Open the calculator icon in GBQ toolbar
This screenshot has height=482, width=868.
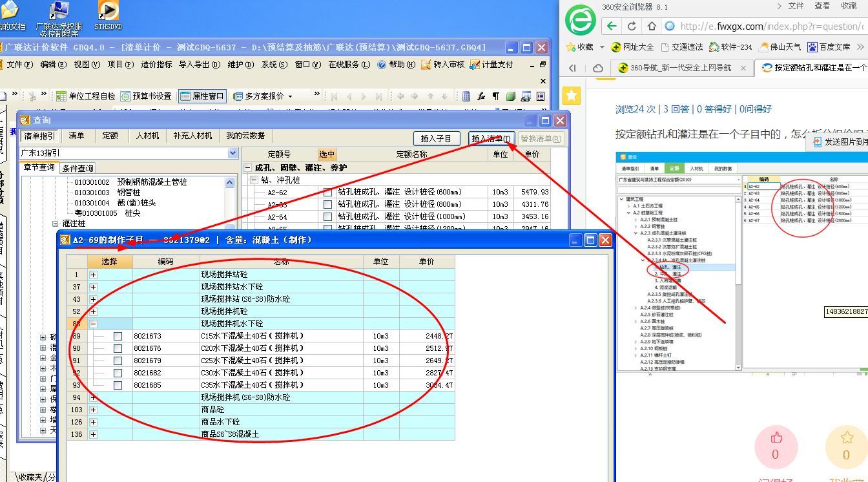coord(466,96)
